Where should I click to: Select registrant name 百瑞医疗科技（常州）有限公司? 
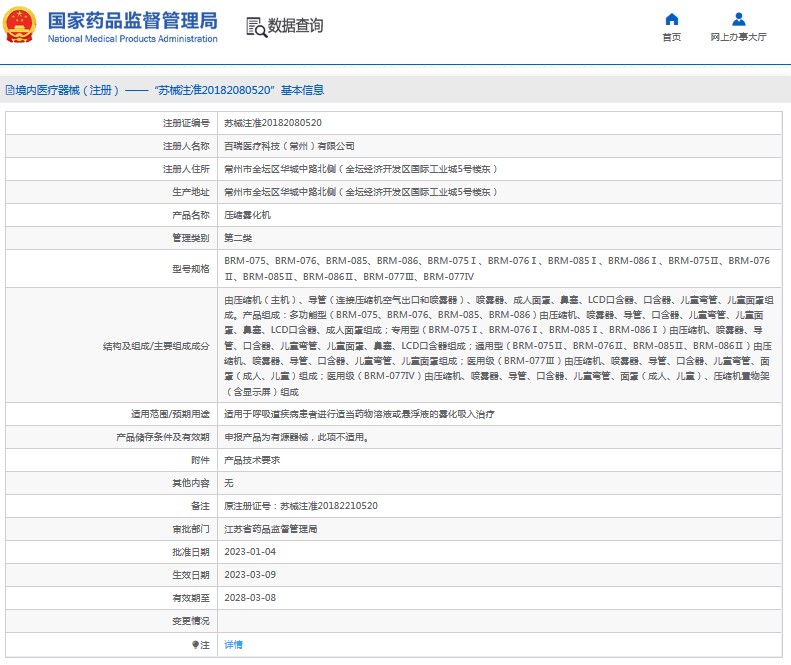(289, 146)
